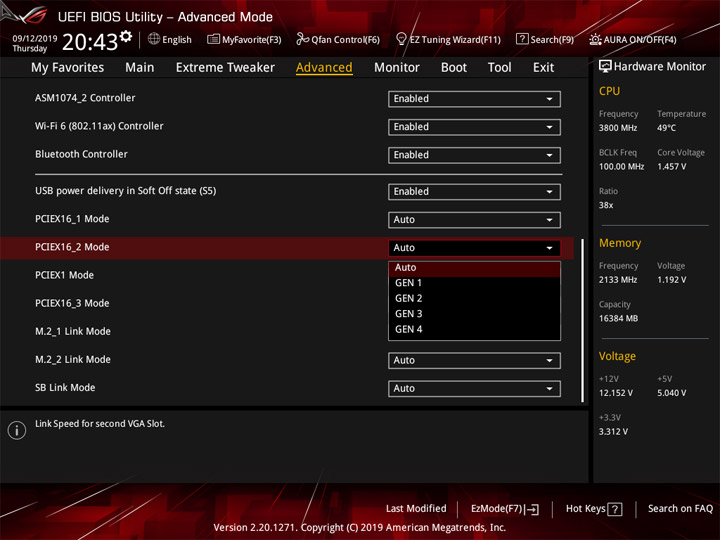The width and height of the screenshot is (720, 540).
Task: Select GEN 3 link speed option
Action: tap(474, 314)
